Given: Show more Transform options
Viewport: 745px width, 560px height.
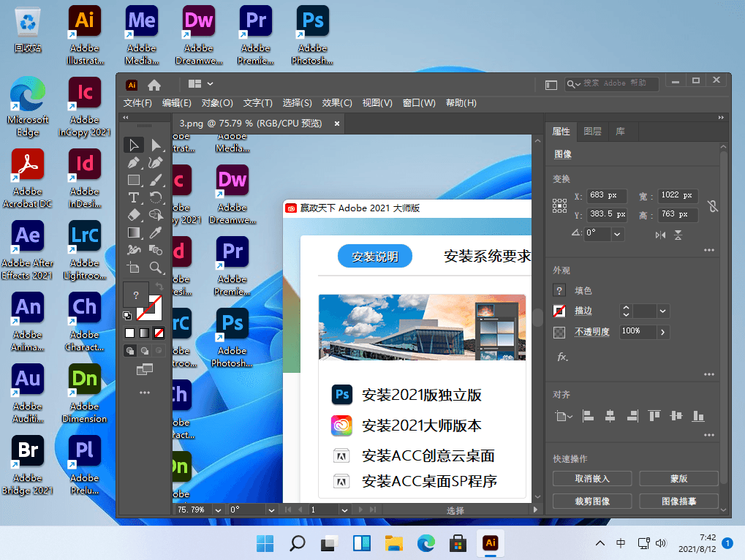Looking at the screenshot, I should 709,250.
